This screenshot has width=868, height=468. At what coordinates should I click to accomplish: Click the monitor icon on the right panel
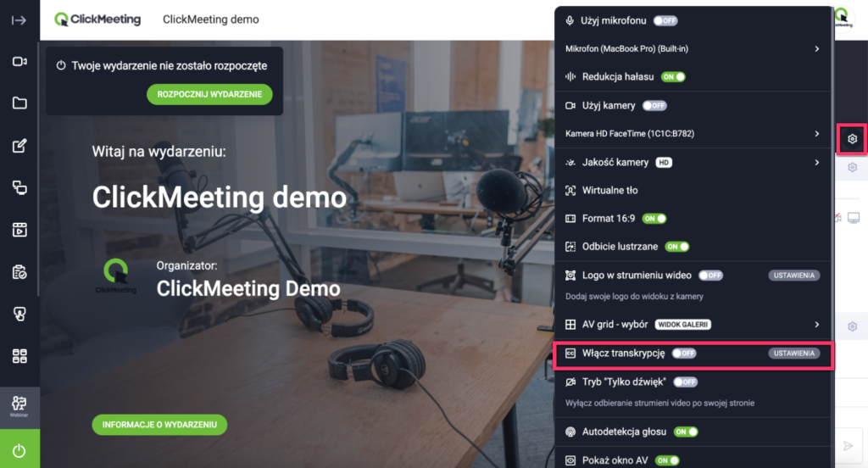point(854,218)
